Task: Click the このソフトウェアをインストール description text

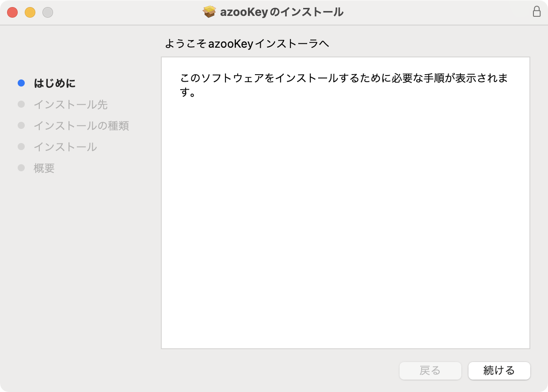Action: click(x=344, y=86)
